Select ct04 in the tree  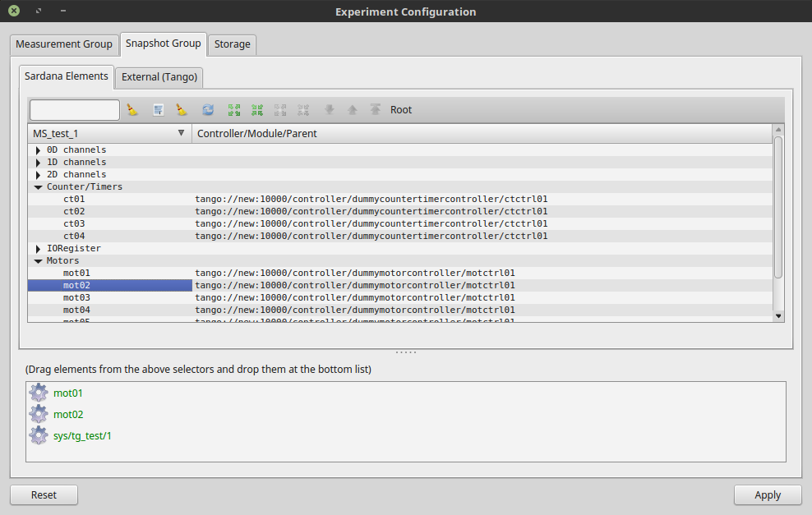[74, 237]
